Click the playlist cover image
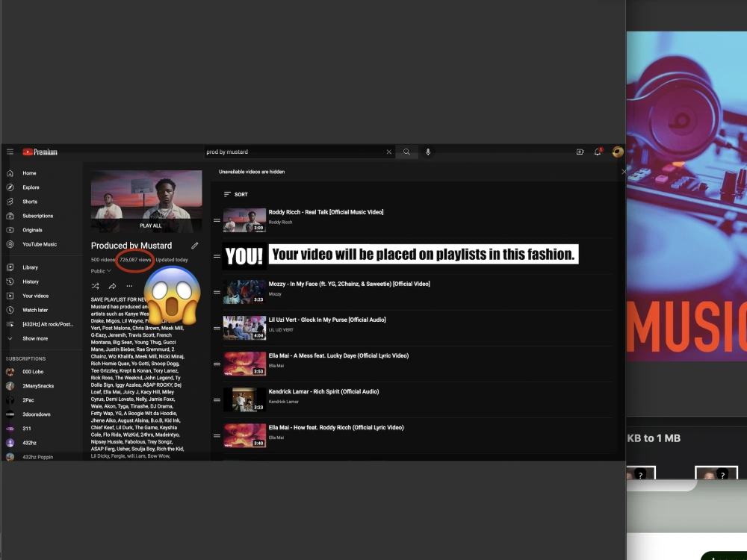The image size is (747, 560). pos(146,201)
